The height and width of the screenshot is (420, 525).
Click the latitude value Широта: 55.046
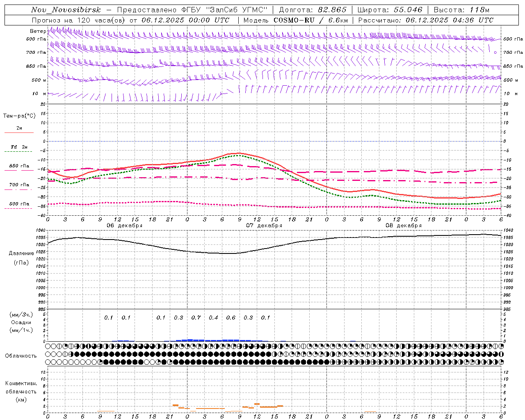pyautogui.click(x=390, y=10)
